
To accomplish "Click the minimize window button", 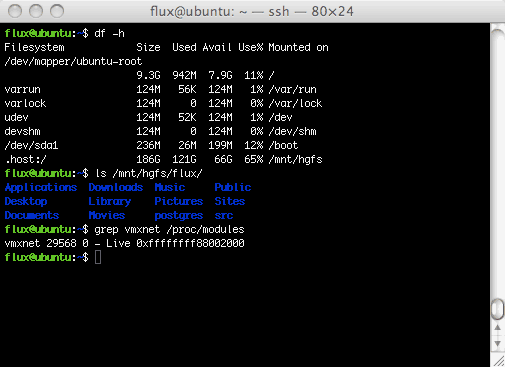I will click(x=36, y=11).
